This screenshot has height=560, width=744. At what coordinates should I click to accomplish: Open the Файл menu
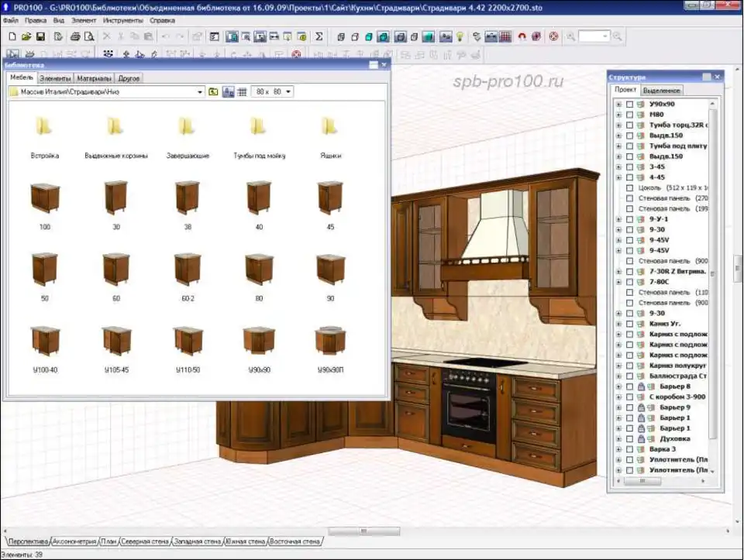tap(10, 20)
